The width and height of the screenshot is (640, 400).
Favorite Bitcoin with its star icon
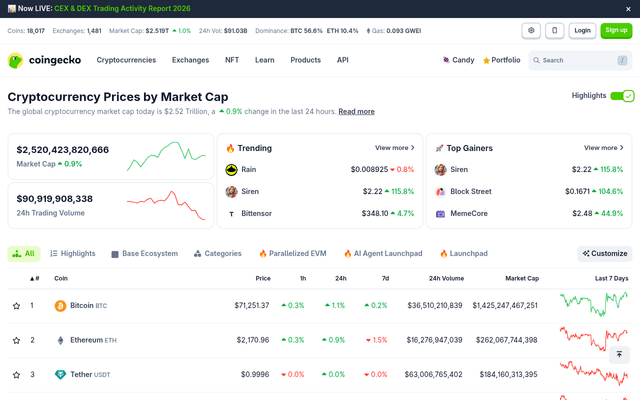[x=16, y=306]
